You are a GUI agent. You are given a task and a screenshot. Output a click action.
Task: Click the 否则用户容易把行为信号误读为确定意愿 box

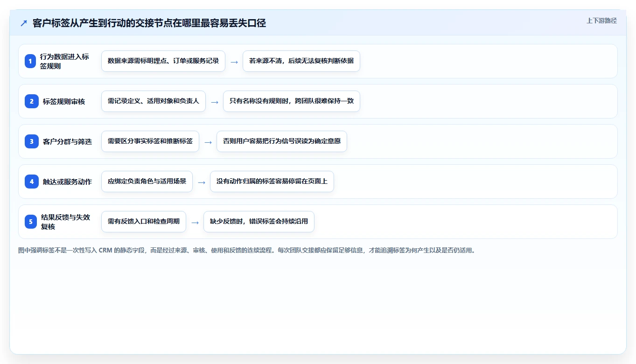click(282, 141)
